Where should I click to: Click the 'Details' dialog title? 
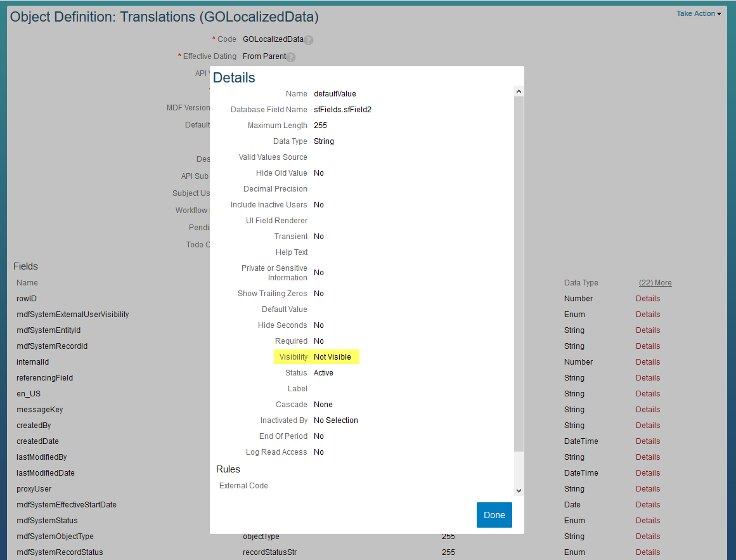pos(234,77)
